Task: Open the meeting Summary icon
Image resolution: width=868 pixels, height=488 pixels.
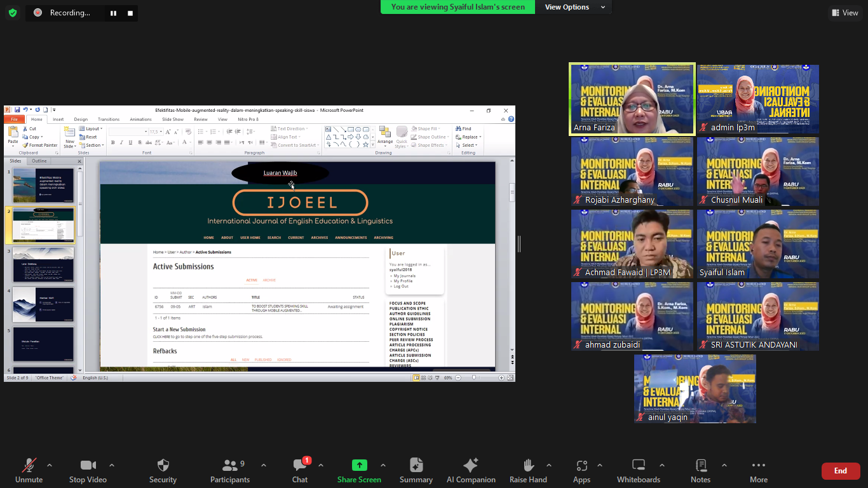Action: point(416,466)
